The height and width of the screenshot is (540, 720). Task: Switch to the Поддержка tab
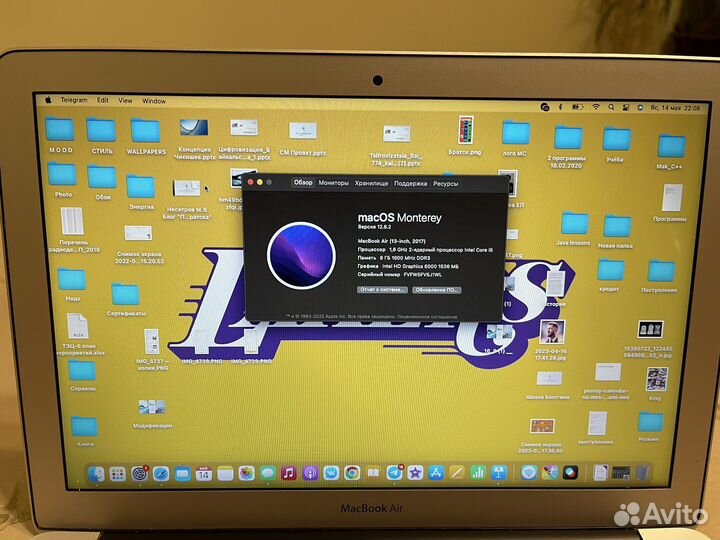pos(410,183)
